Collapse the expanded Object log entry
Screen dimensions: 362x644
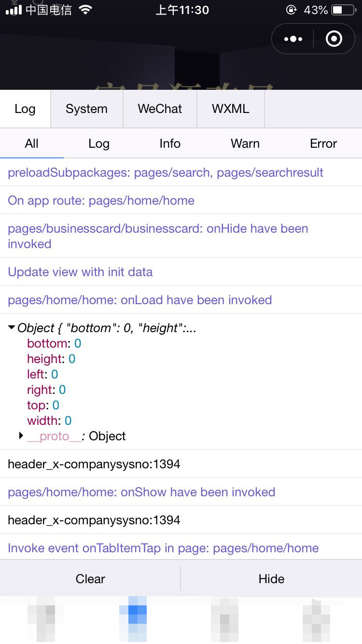[11, 328]
